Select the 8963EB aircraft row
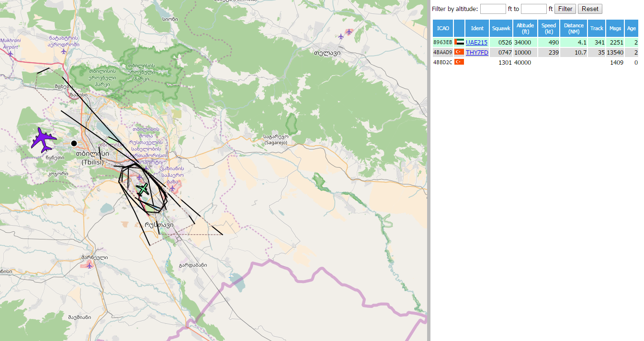The image size is (644, 341). 535,43
